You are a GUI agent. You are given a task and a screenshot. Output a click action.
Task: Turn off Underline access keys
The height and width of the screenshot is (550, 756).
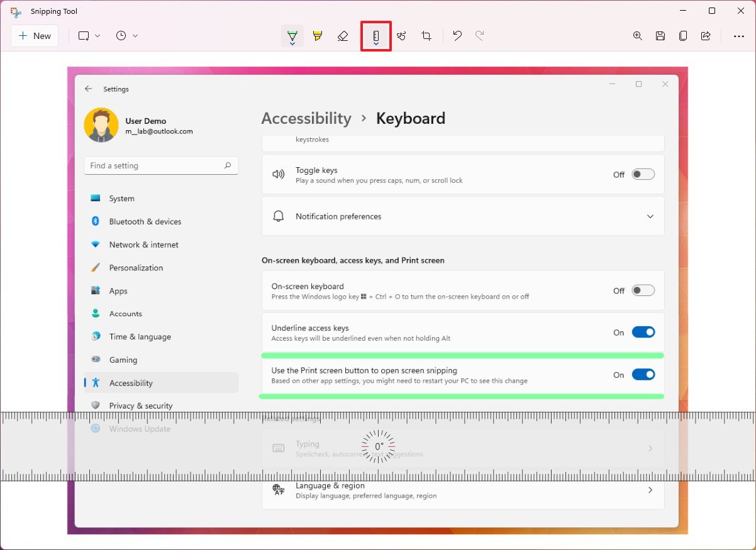pos(643,332)
